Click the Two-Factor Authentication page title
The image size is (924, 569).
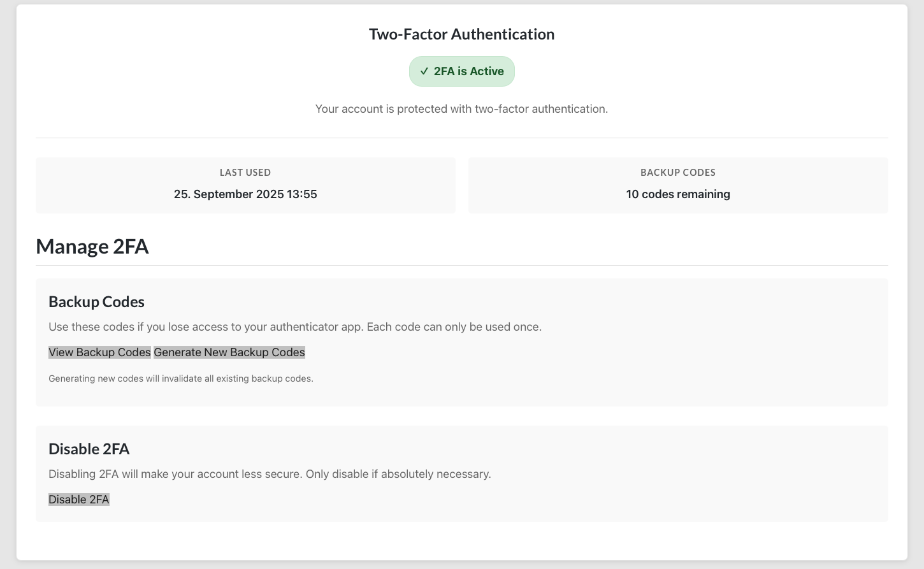[x=461, y=34]
